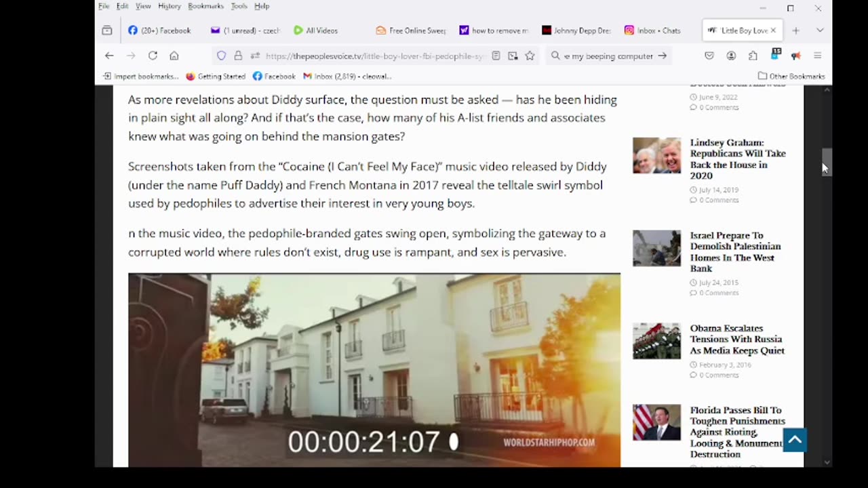The image size is (868, 488).
Task: Submit search with the arrow button
Action: point(663,56)
